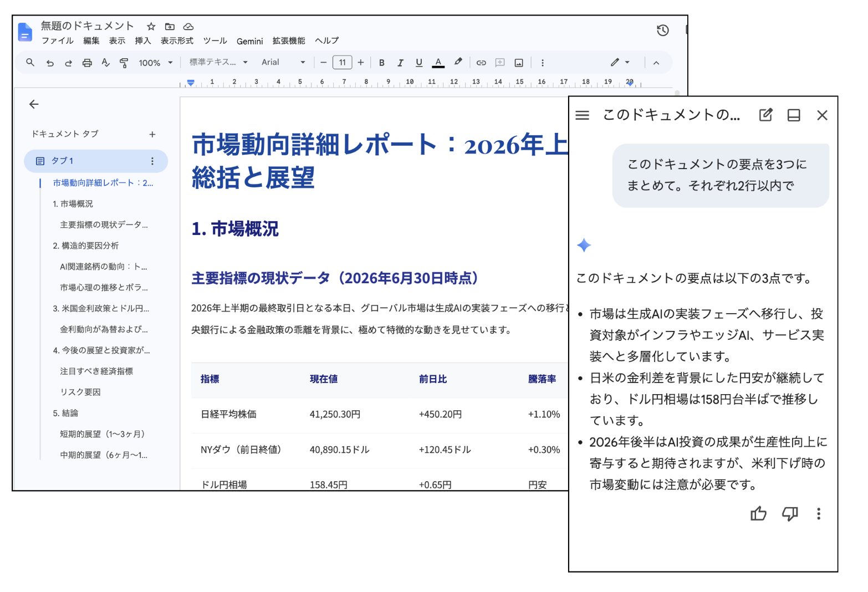Open the 挿入 menu
This screenshot has height=592, width=868.
click(x=142, y=41)
